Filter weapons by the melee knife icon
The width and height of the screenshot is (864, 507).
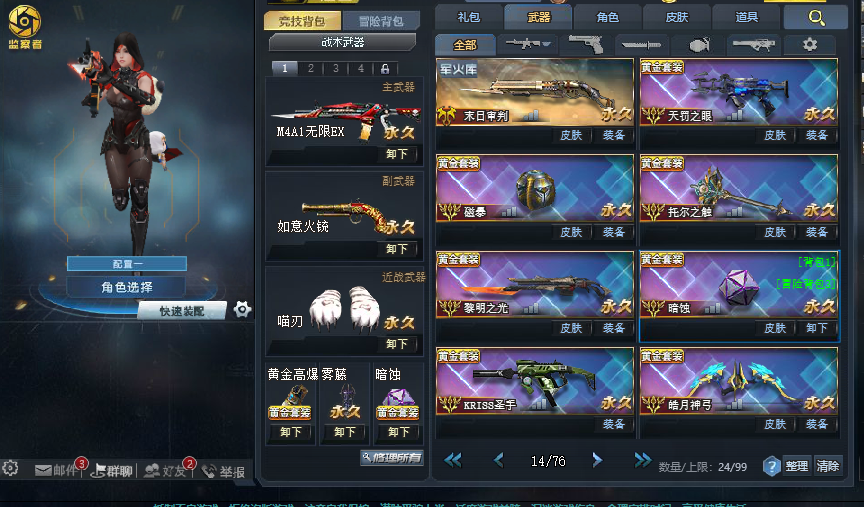(x=641, y=44)
